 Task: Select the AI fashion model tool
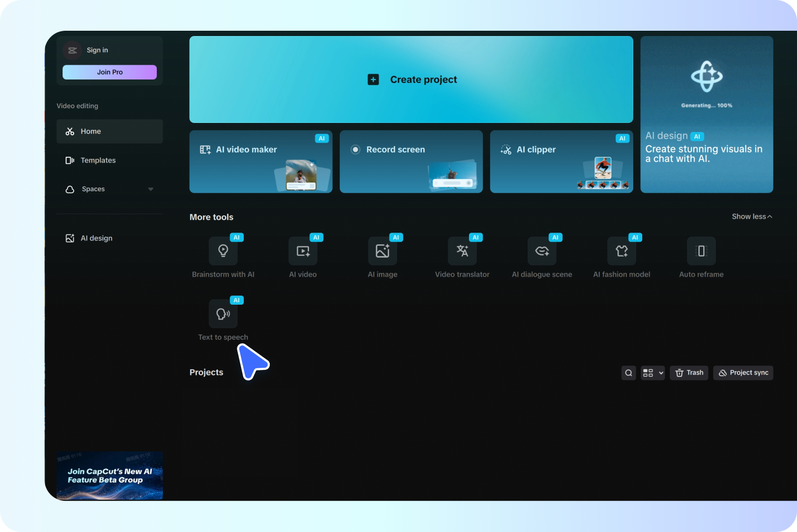point(621,257)
